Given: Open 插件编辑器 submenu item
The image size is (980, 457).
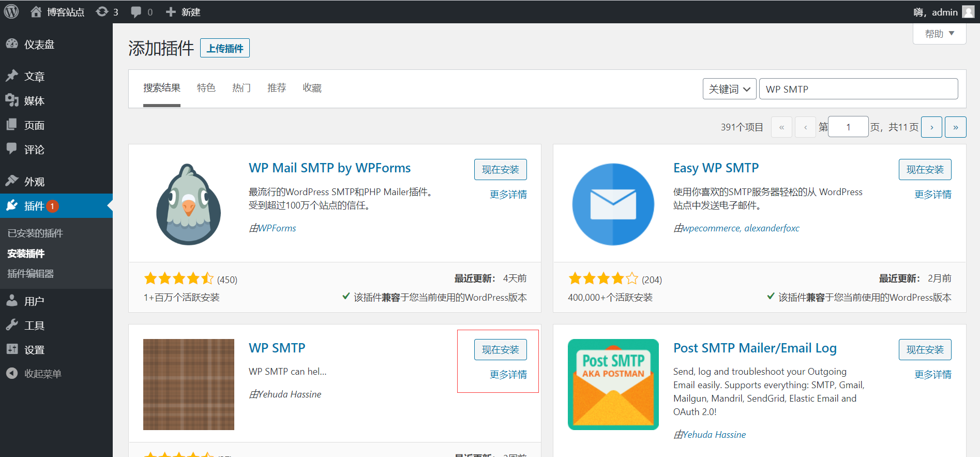Looking at the screenshot, I should pos(31,274).
